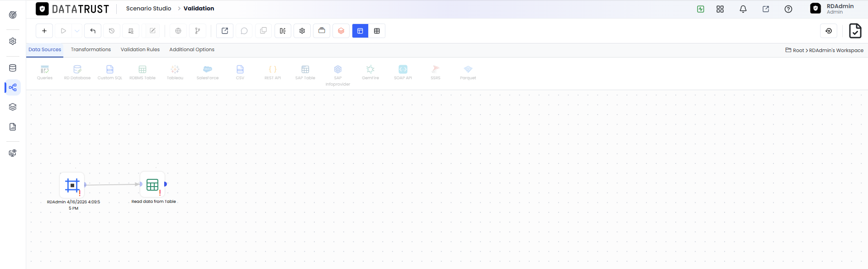Open the sidebar gear settings
This screenshot has height=269, width=868.
(x=13, y=41)
